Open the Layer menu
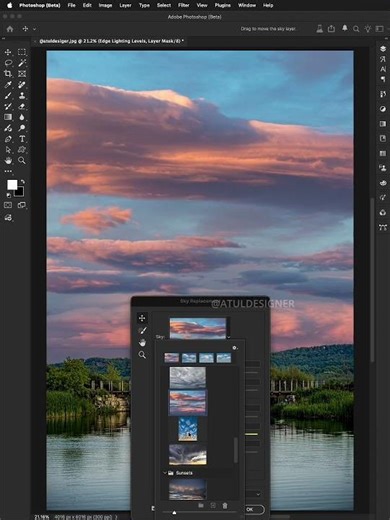 pyautogui.click(x=125, y=5)
